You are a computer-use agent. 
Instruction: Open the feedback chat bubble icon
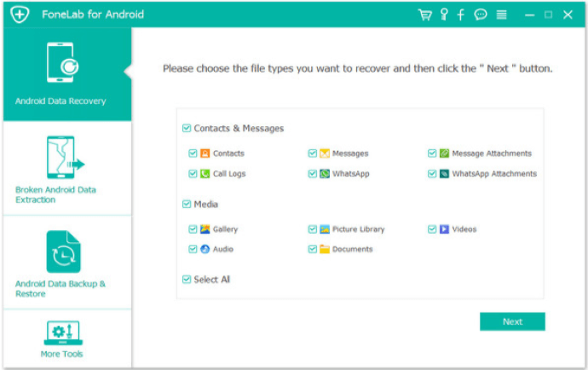[481, 14]
